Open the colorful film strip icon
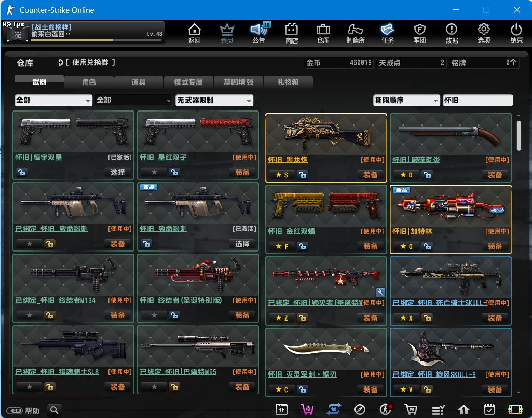532x418 pixels. coord(515,410)
